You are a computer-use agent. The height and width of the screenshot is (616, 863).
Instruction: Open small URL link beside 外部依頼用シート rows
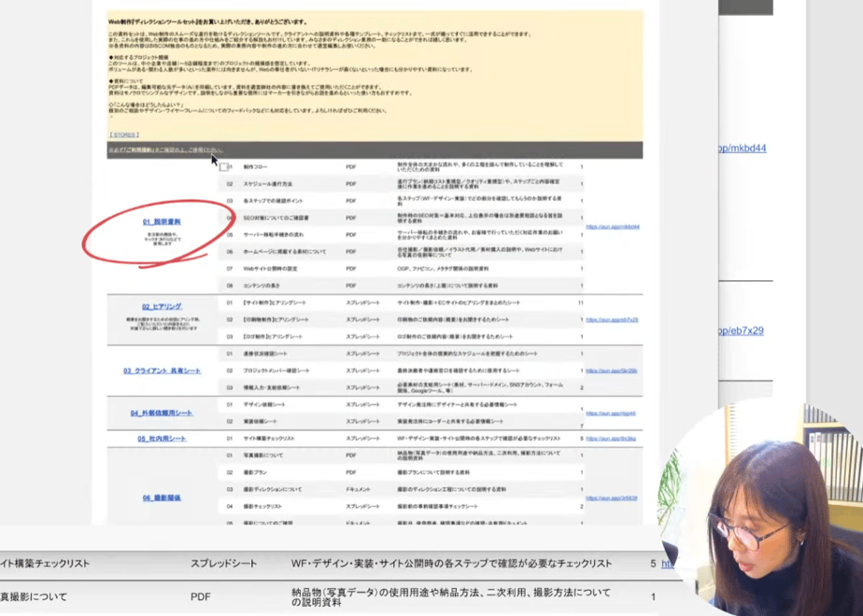(x=611, y=413)
